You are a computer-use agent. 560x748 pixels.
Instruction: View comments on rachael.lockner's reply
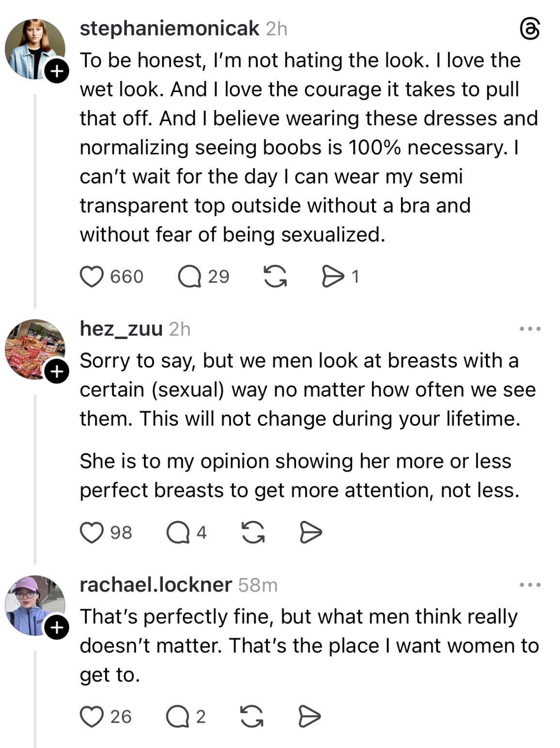click(177, 716)
